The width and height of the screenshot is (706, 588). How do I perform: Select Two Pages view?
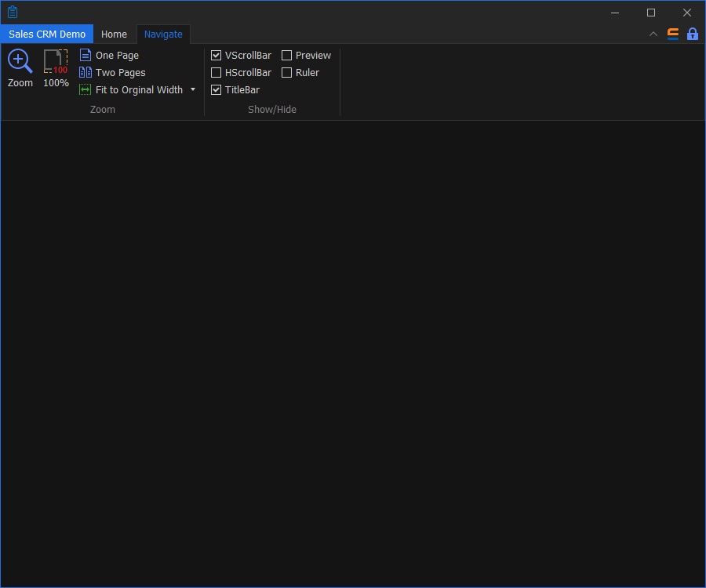point(112,72)
